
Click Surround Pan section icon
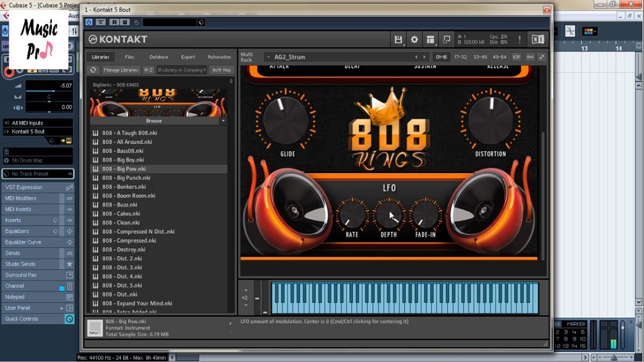pyautogui.click(x=69, y=275)
